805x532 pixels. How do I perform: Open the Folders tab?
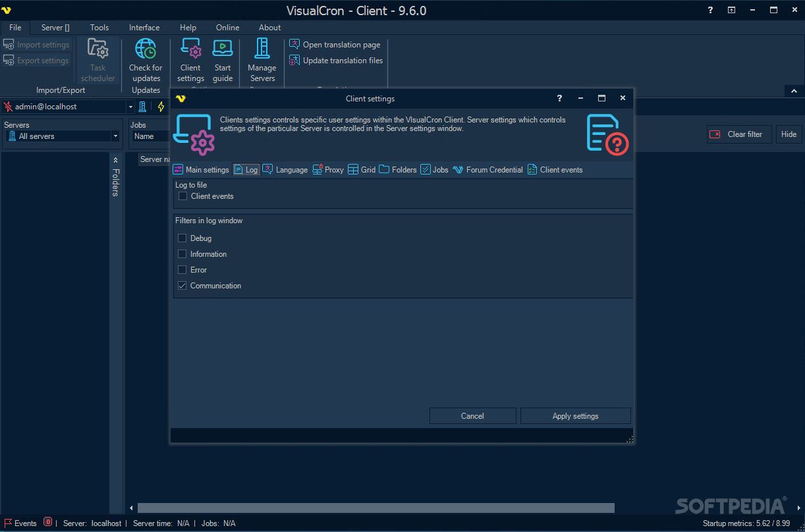pyautogui.click(x=398, y=170)
